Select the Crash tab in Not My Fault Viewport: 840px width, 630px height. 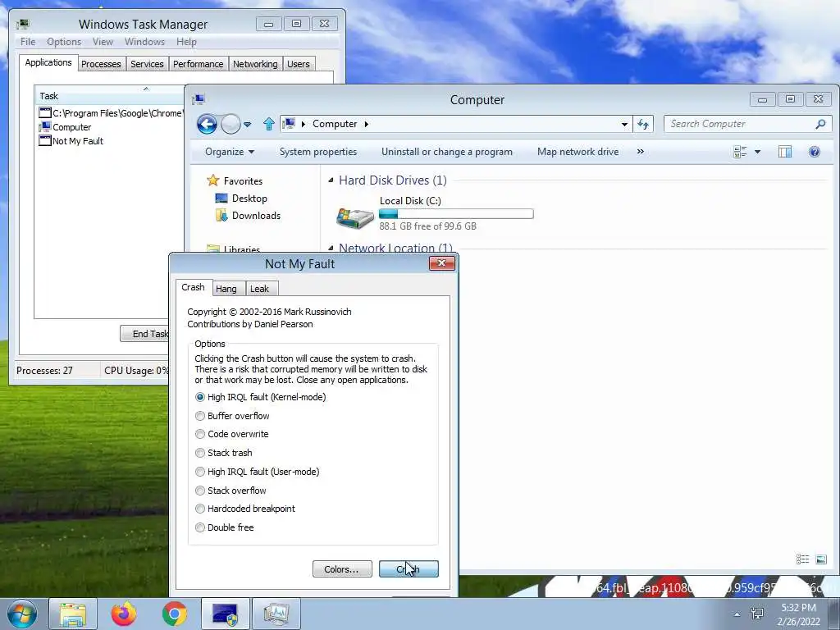(x=193, y=287)
